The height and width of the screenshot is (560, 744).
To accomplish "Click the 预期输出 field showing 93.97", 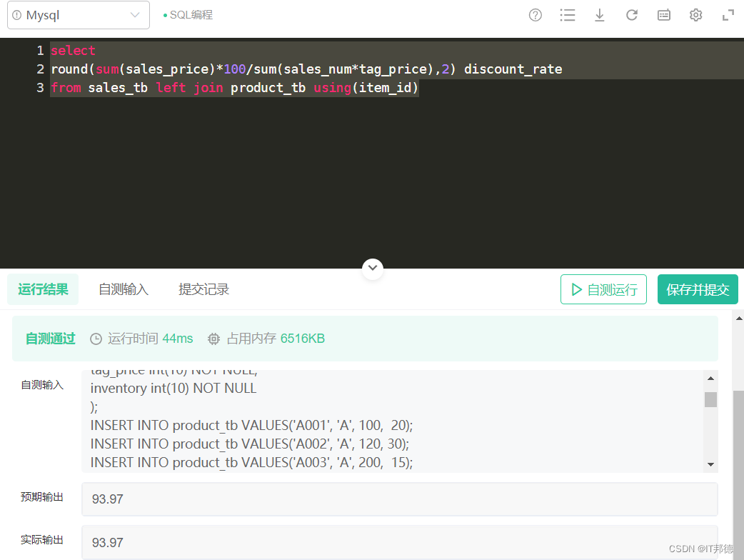I will pyautogui.click(x=400, y=499).
